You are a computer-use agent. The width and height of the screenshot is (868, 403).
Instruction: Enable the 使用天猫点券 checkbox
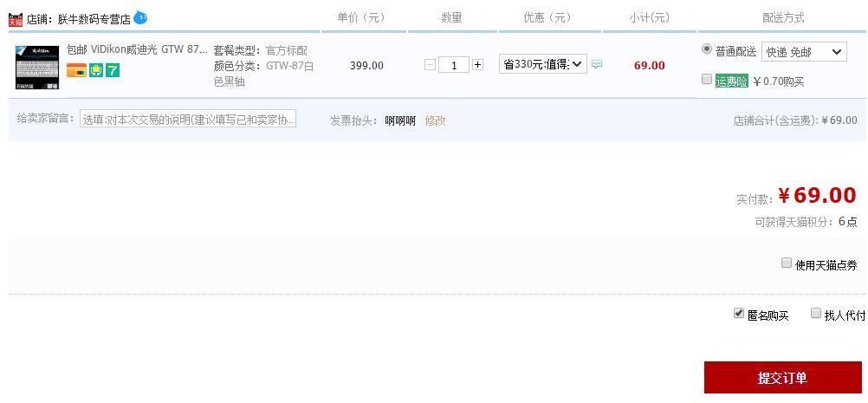[x=787, y=263]
